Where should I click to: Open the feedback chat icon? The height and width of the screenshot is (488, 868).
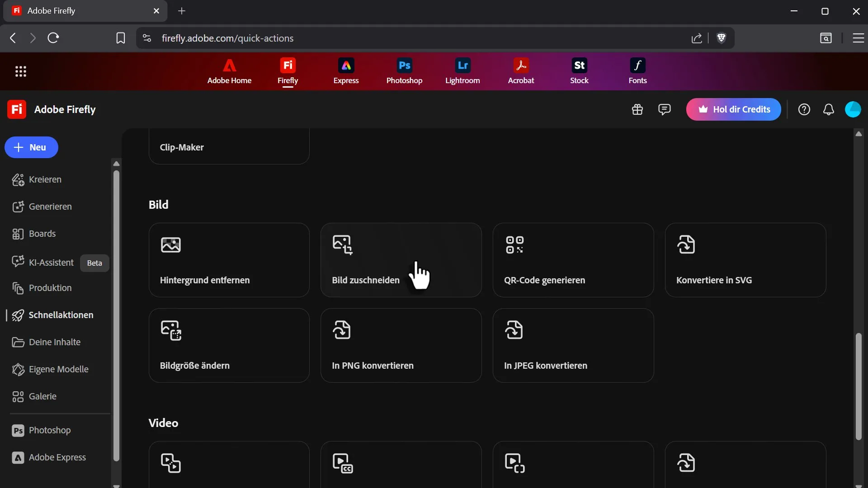pyautogui.click(x=664, y=109)
